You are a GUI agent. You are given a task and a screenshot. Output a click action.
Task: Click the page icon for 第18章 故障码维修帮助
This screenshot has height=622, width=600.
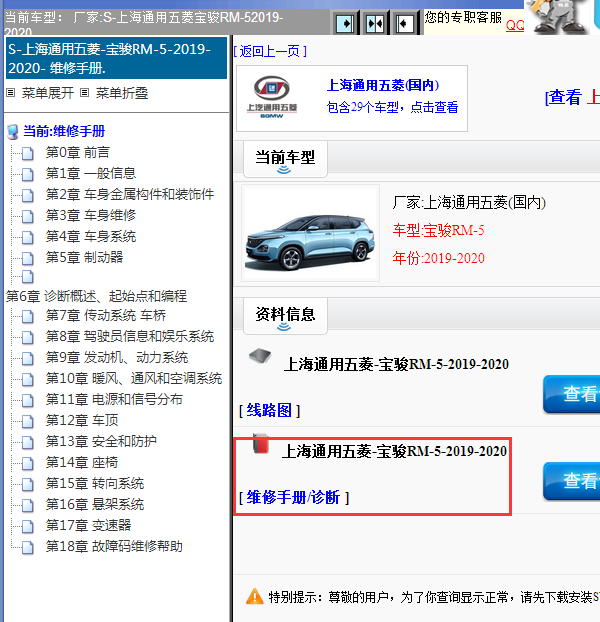click(x=27, y=547)
